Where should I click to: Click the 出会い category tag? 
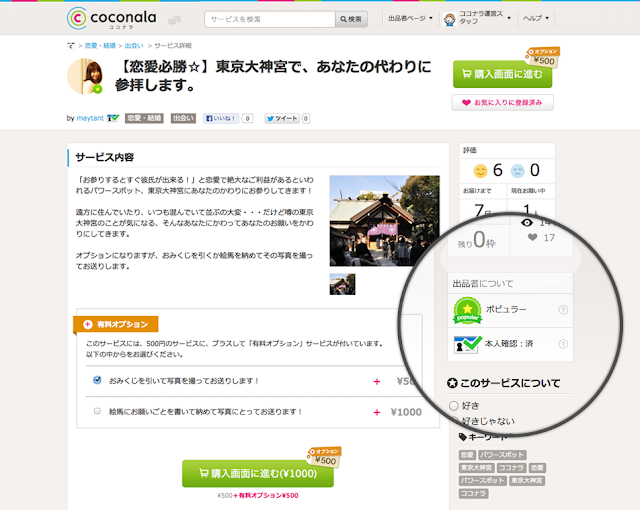[x=183, y=118]
